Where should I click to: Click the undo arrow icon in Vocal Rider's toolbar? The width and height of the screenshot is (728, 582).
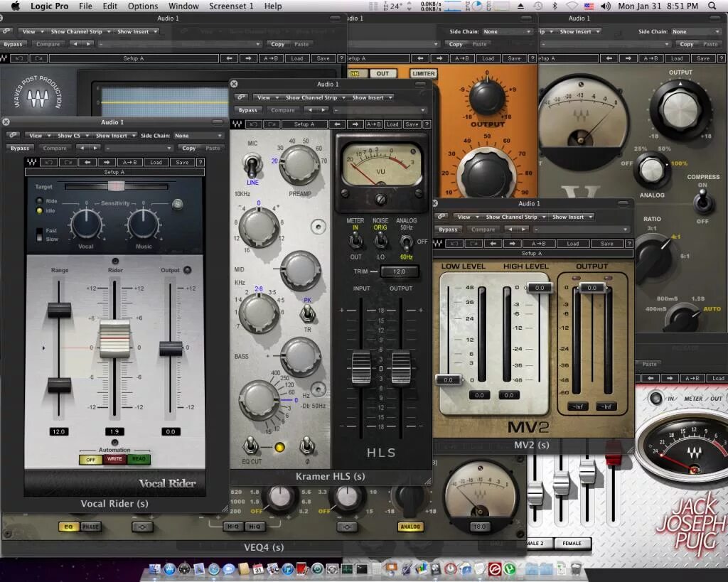pos(50,162)
